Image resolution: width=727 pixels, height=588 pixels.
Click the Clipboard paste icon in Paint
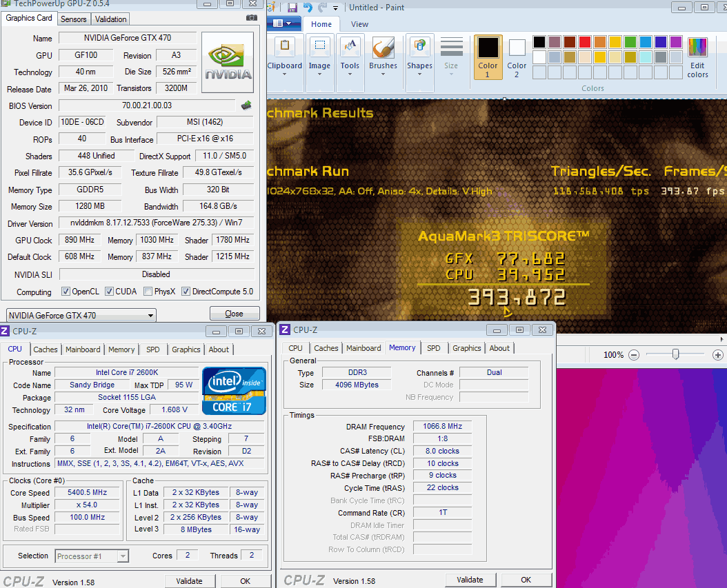(285, 46)
